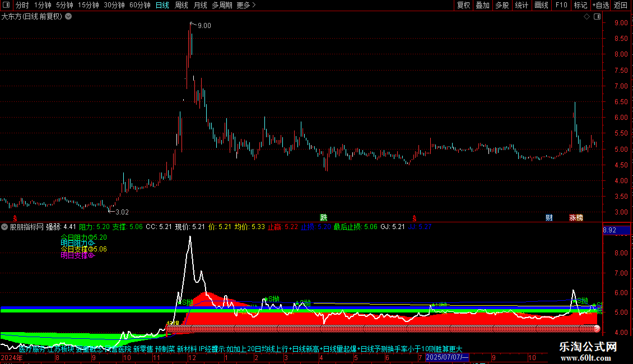This screenshot has height=364, width=633.
Task: Click the 8.92 value box on the indicator axis
Action: click(616, 230)
